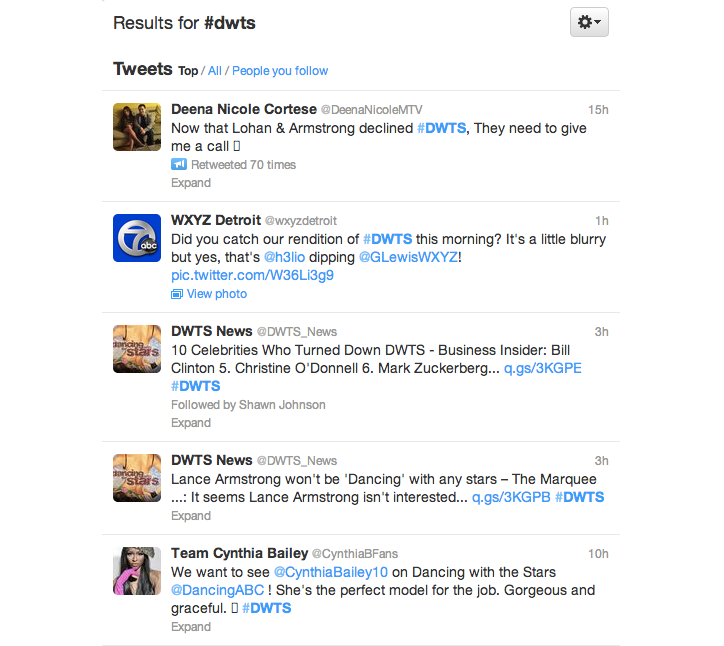This screenshot has height=646, width=724.
Task: Open the @DeenaNicoleMTV handle
Action: pyautogui.click(x=371, y=109)
